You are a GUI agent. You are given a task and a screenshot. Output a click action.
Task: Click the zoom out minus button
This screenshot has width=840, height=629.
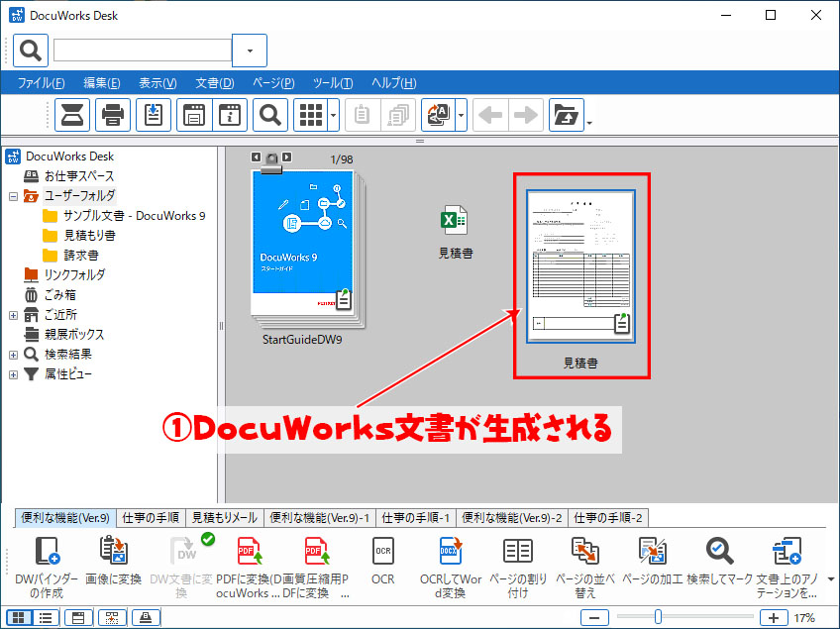click(x=594, y=618)
